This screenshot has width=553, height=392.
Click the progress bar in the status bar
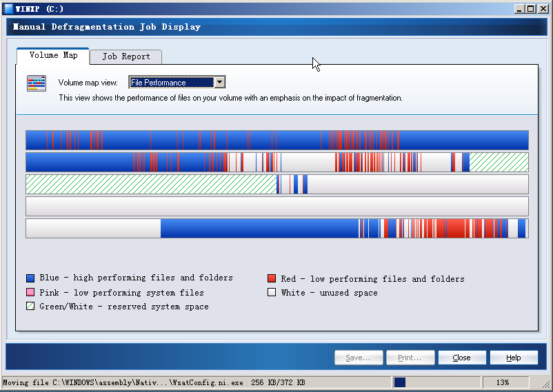437,382
